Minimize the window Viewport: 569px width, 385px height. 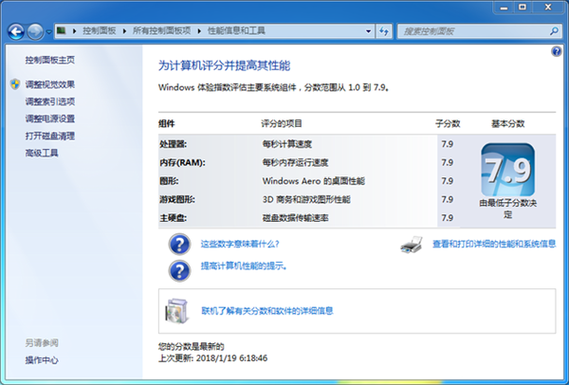pyautogui.click(x=504, y=8)
